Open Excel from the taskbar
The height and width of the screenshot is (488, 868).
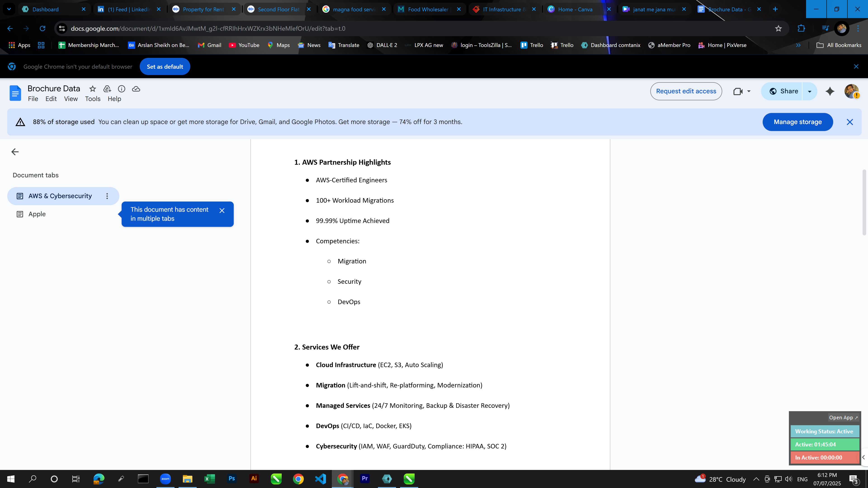(x=210, y=479)
